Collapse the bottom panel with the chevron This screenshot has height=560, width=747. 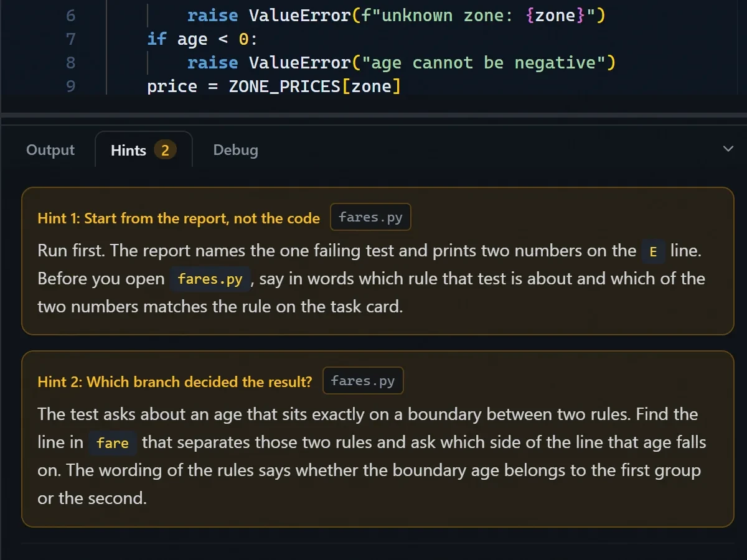coord(728,149)
